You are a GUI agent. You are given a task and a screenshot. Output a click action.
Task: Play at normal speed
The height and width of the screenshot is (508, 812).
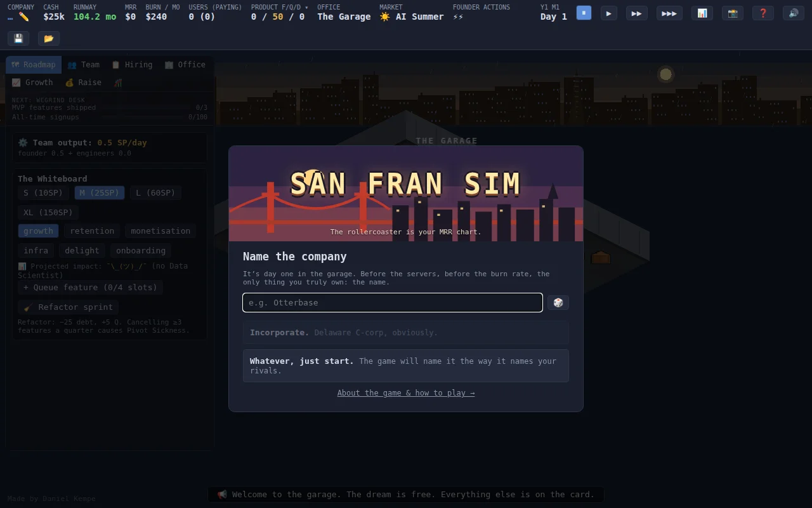[x=609, y=13]
